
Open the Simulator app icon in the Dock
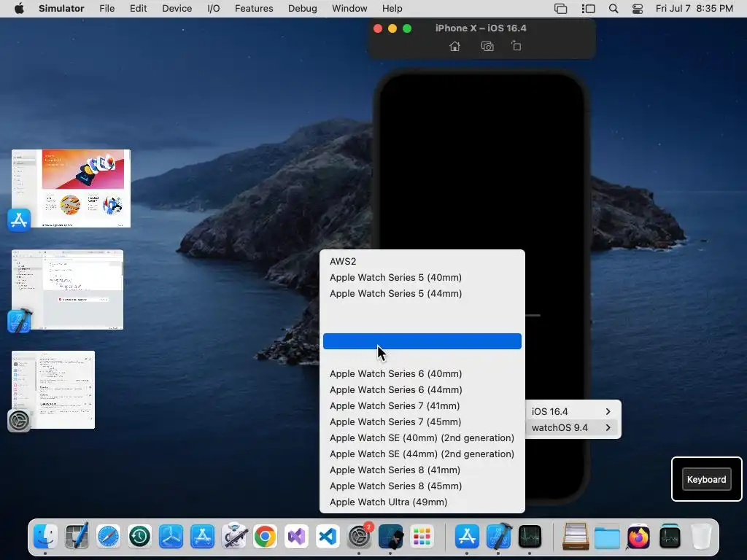pos(391,536)
